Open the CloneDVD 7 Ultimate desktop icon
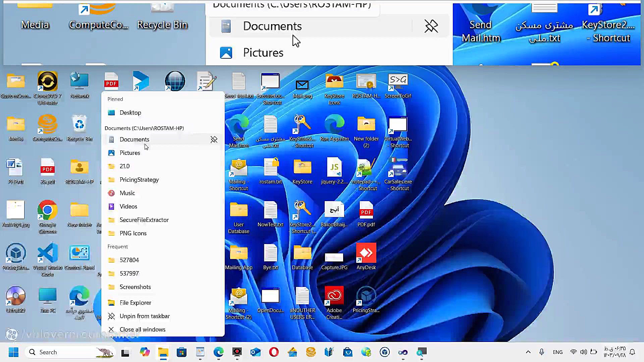Viewport: 644px width, 362px height. click(47, 88)
